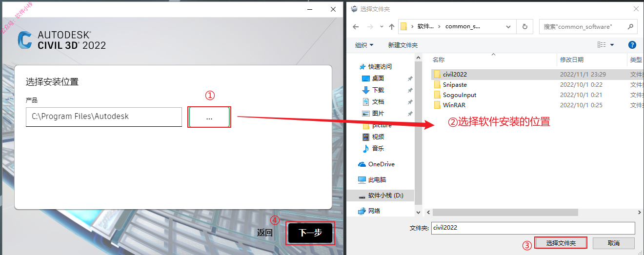Screen dimensions: 644x255
Task: Click the folder icon in address bar
Action: point(403,27)
